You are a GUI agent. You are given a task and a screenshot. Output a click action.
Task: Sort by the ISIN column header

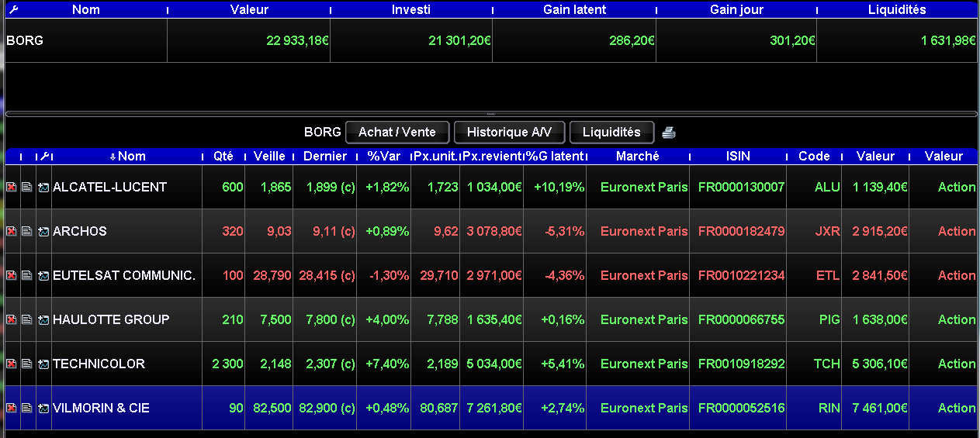pos(738,157)
